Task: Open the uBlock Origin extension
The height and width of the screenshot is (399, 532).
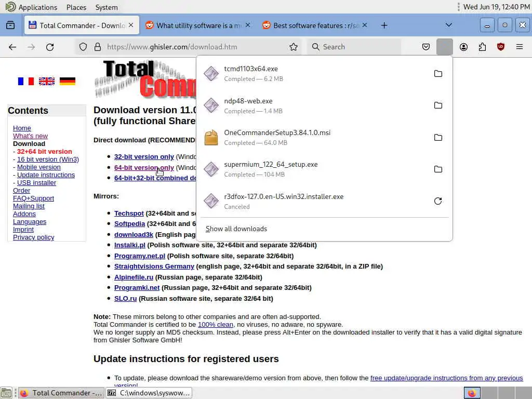Action: click(500, 47)
